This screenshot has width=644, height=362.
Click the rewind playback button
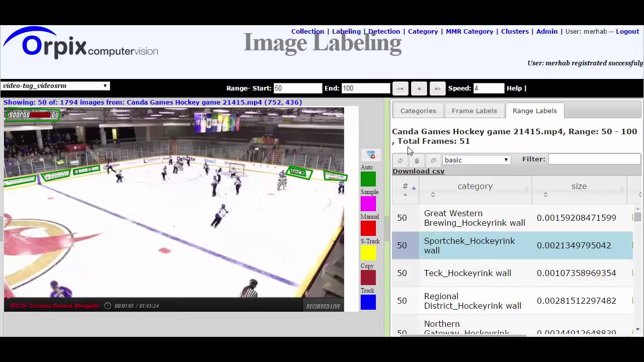[x=400, y=88]
